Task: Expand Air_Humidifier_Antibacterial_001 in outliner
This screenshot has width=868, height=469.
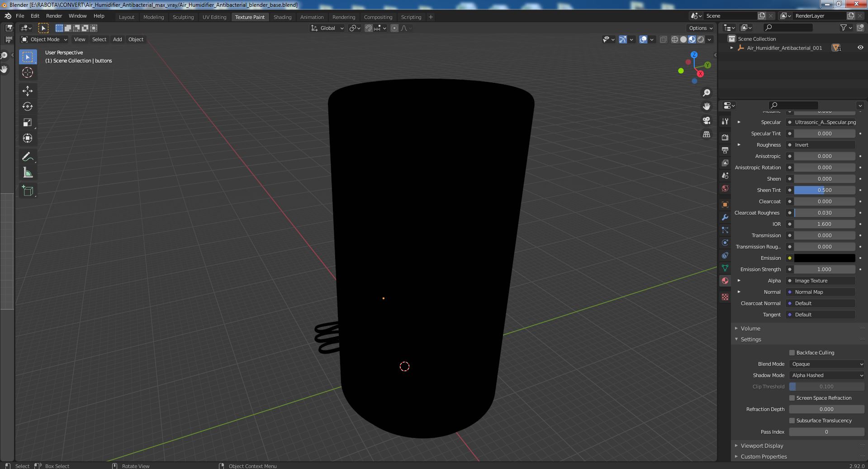Action: pyautogui.click(x=732, y=48)
